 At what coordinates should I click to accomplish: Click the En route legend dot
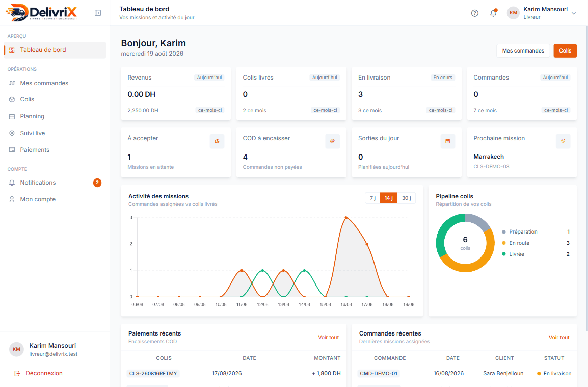pos(503,243)
